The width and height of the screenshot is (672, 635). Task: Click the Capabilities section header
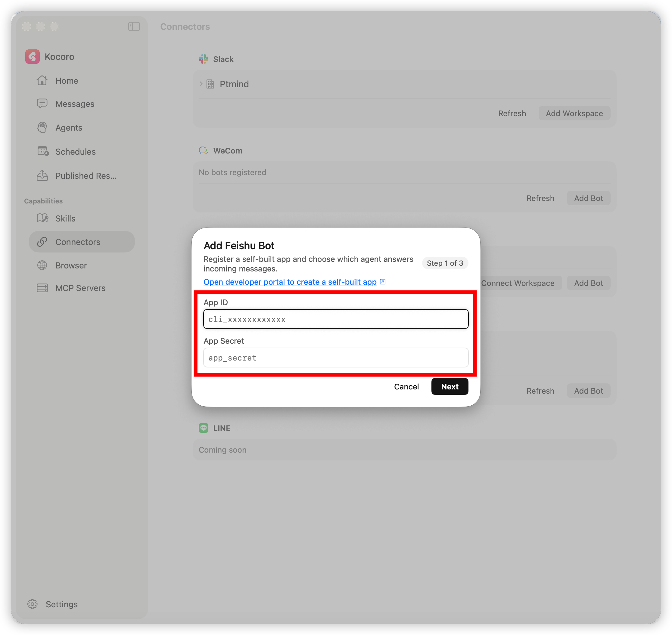coord(43,201)
